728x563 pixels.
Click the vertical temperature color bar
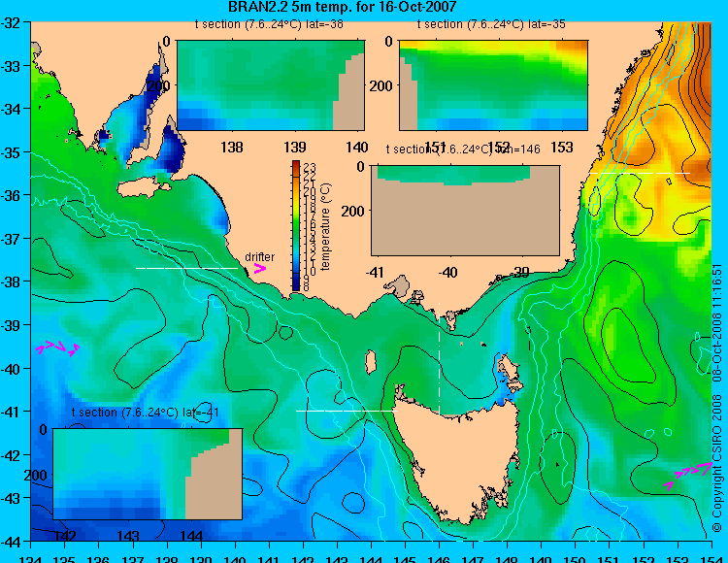(x=296, y=225)
